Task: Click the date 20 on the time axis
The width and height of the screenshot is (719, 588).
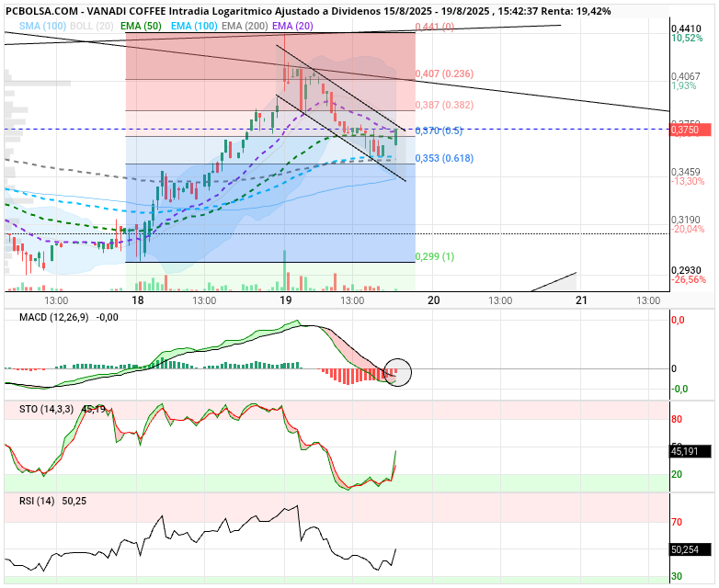Action: click(433, 300)
